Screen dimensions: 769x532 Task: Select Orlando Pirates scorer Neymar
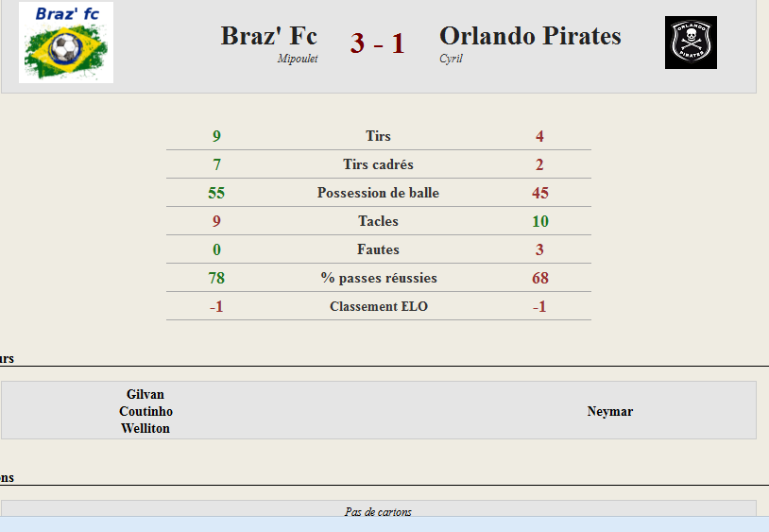point(610,411)
